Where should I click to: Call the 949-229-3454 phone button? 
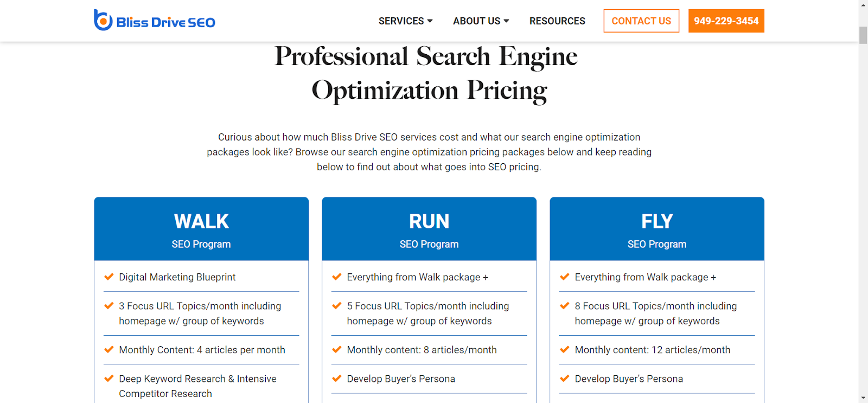click(x=726, y=21)
